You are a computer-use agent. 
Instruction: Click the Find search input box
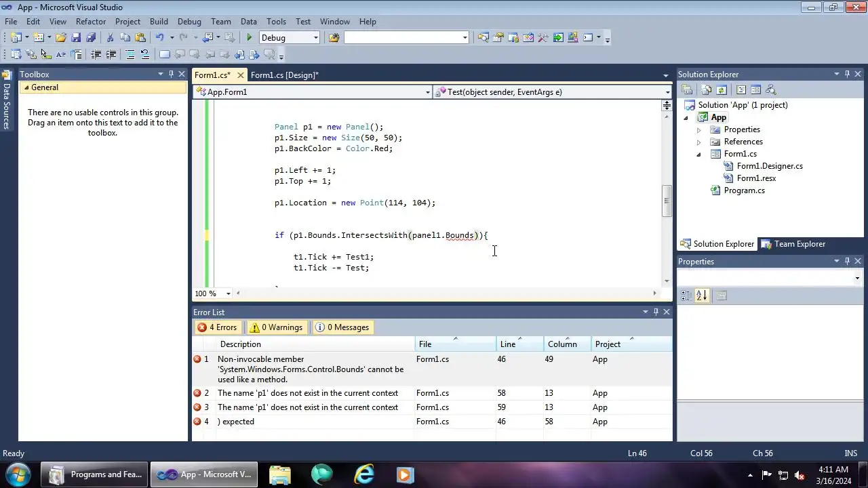pos(406,38)
